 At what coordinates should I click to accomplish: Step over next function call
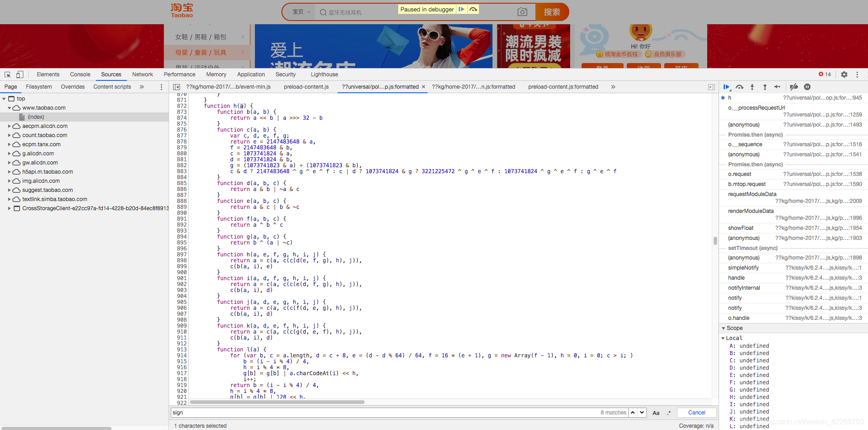pyautogui.click(x=740, y=87)
